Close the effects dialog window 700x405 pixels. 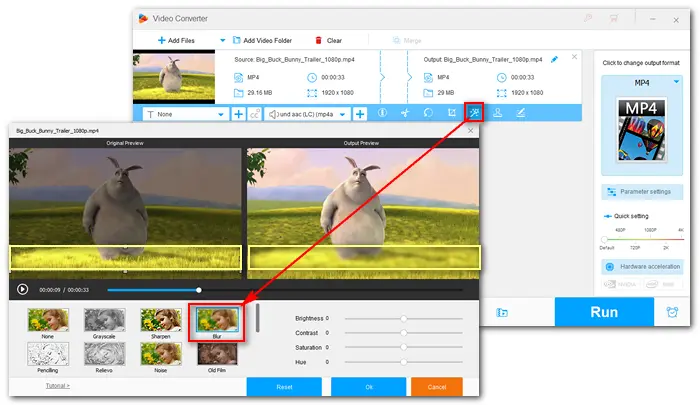coord(470,130)
